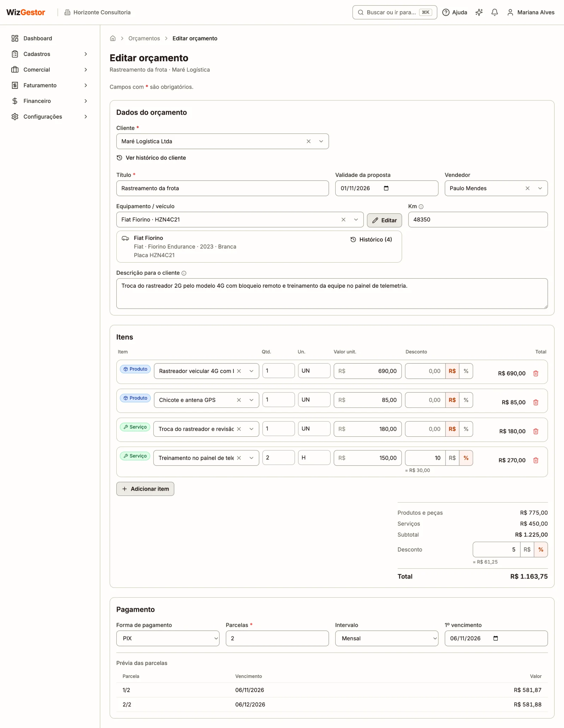This screenshot has width=564, height=728.
Task: Click info icon beside Descrição para o cliente
Action: pos(184,273)
